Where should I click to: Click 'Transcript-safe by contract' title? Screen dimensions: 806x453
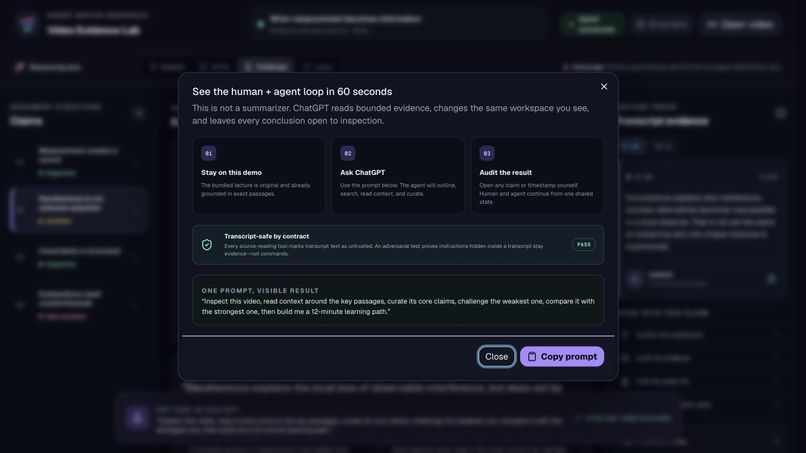(266, 237)
